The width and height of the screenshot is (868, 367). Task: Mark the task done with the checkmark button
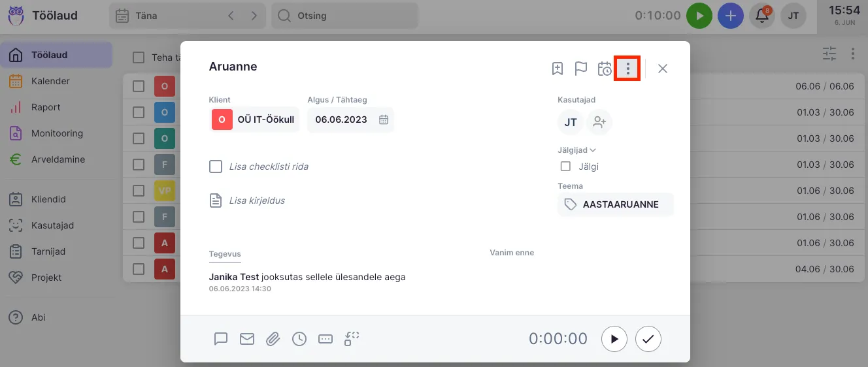(x=648, y=339)
